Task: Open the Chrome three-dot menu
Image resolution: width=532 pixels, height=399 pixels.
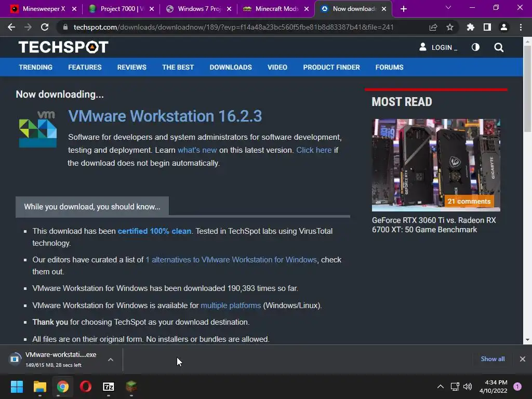Action: point(521,27)
